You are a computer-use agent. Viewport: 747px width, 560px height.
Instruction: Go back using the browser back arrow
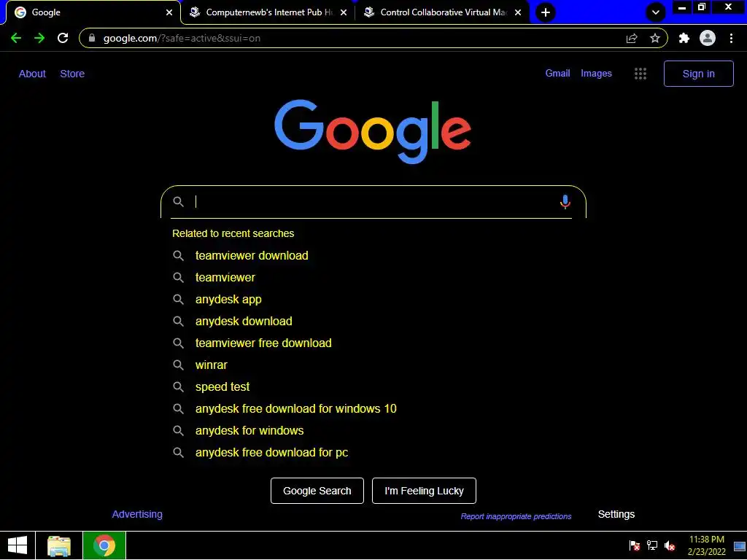(16, 38)
